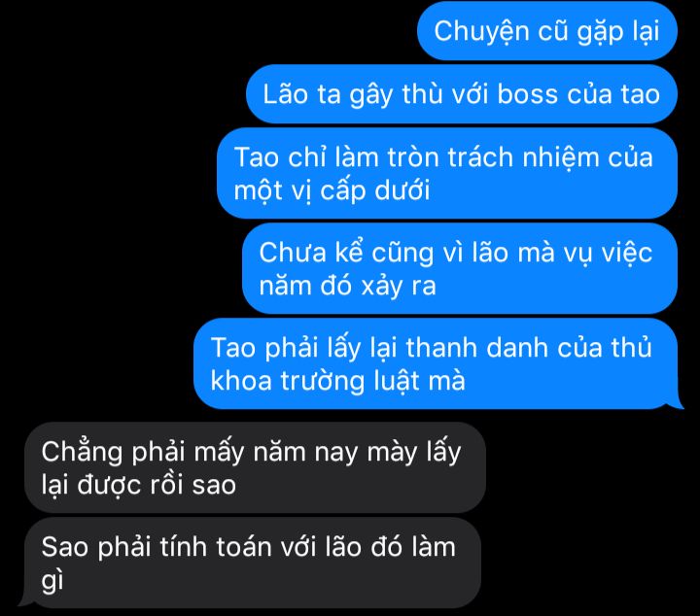Tap the message "Lão ta gây thù với boss"
This screenshot has height=616, width=700.
462,94
